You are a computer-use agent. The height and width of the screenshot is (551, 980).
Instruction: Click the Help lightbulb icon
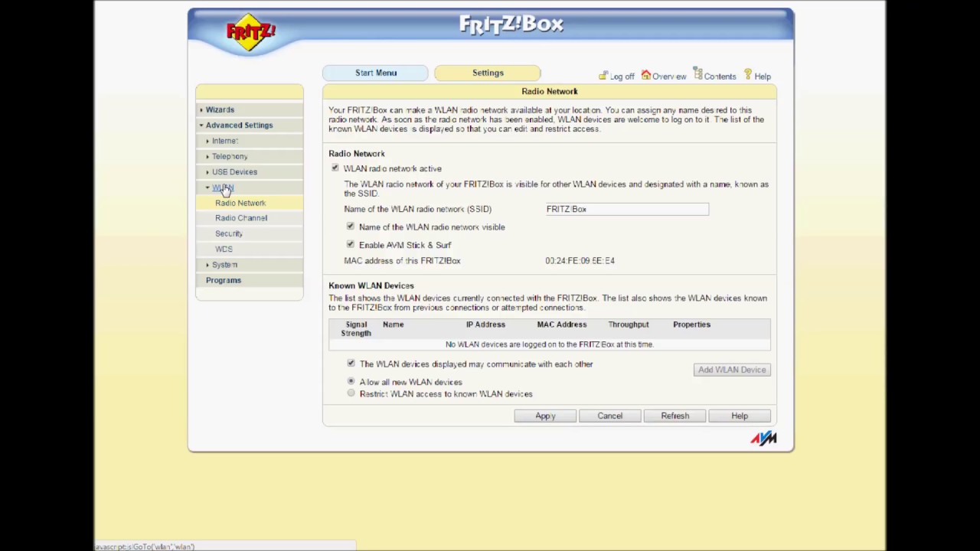click(748, 74)
